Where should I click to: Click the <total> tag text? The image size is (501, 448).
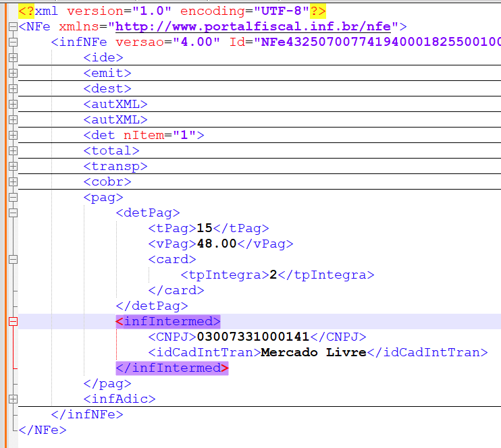[x=111, y=150]
